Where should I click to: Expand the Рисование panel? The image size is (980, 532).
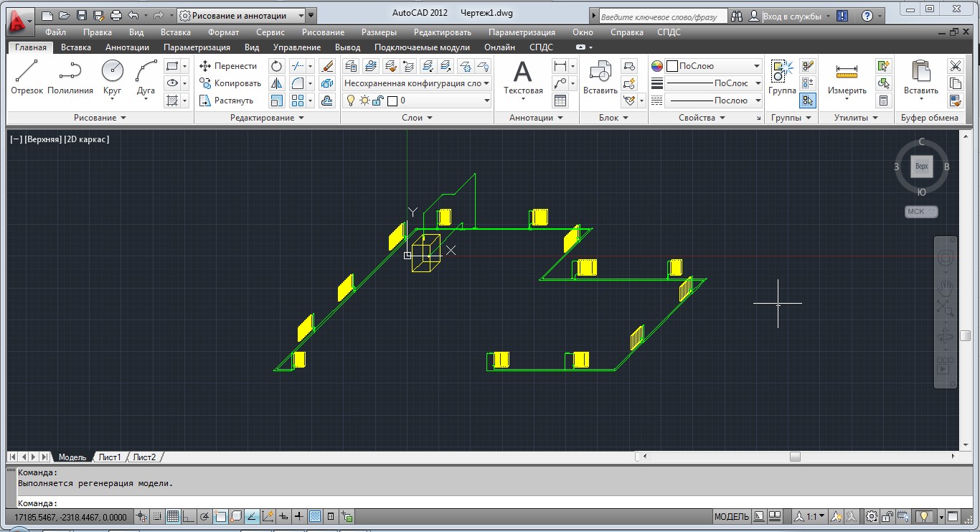[100, 118]
